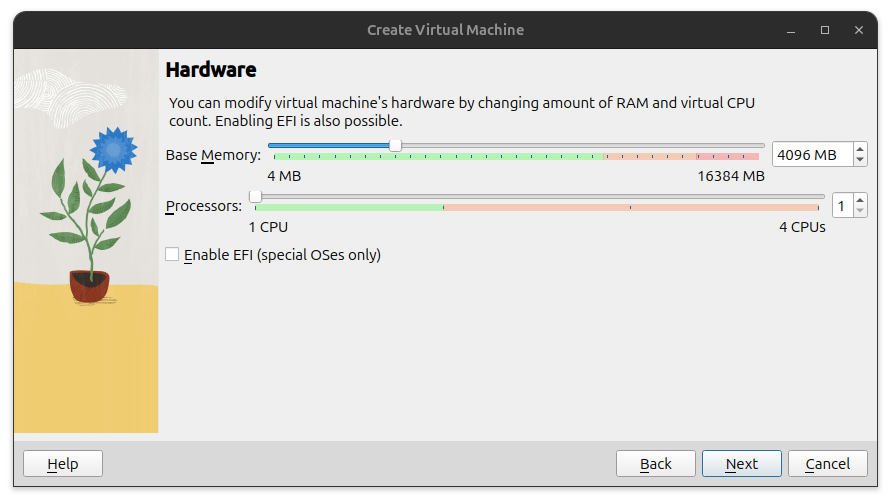Image resolution: width=891 pixels, height=503 pixels.
Task: Cancel virtual machine creation
Action: coord(828,464)
